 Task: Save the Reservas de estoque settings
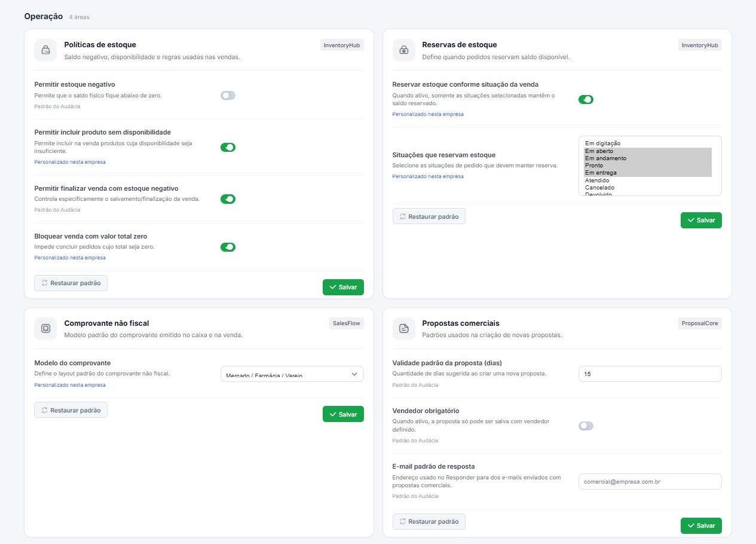701,220
